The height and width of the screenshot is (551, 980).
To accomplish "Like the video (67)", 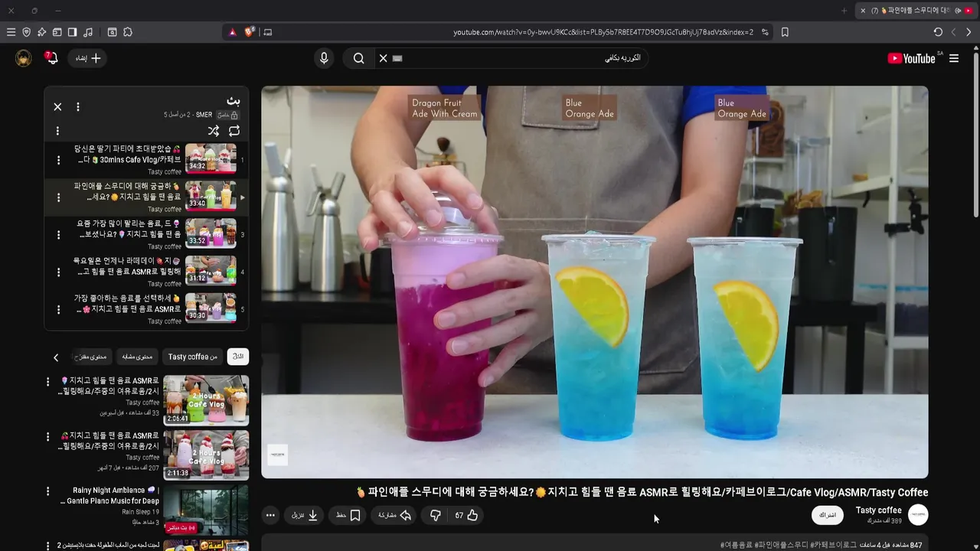I will [x=466, y=515].
